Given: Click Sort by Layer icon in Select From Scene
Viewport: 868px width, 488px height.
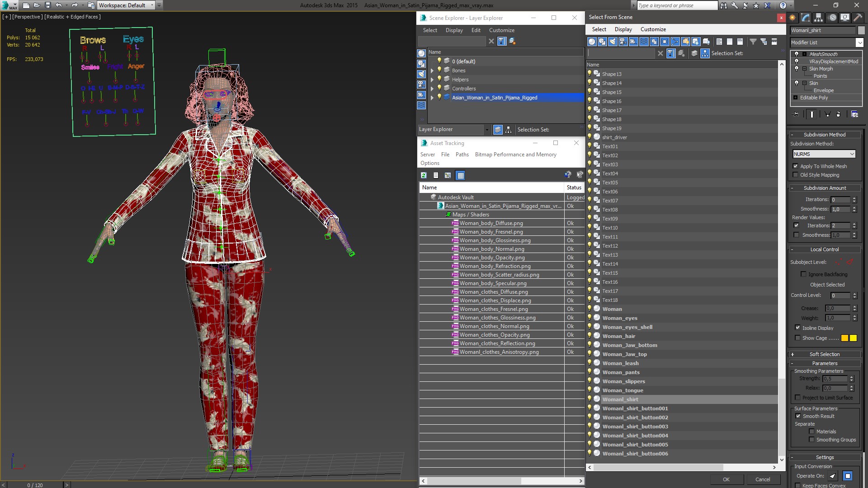Looking at the screenshot, I should (x=694, y=53).
